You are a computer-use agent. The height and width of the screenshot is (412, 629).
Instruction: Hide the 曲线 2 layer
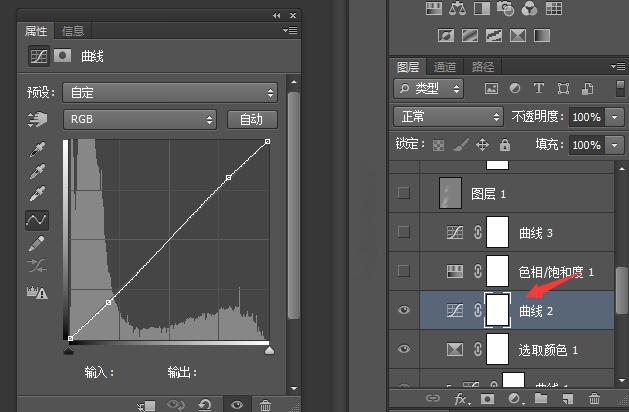404,310
